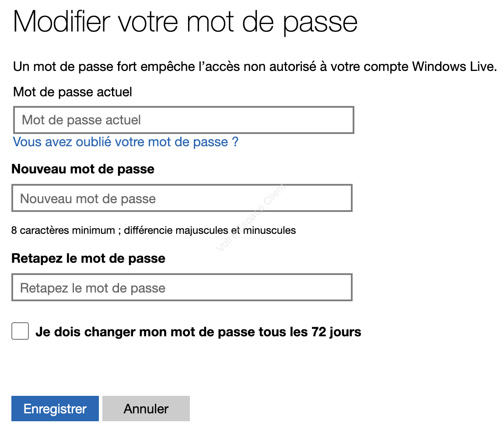
Task: Click the faint 'Votre Espace Client' watermark
Action: coord(251,217)
